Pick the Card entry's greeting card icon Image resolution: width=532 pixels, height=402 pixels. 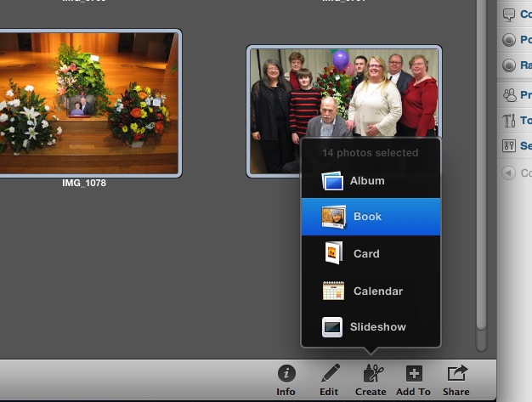pyautogui.click(x=333, y=253)
